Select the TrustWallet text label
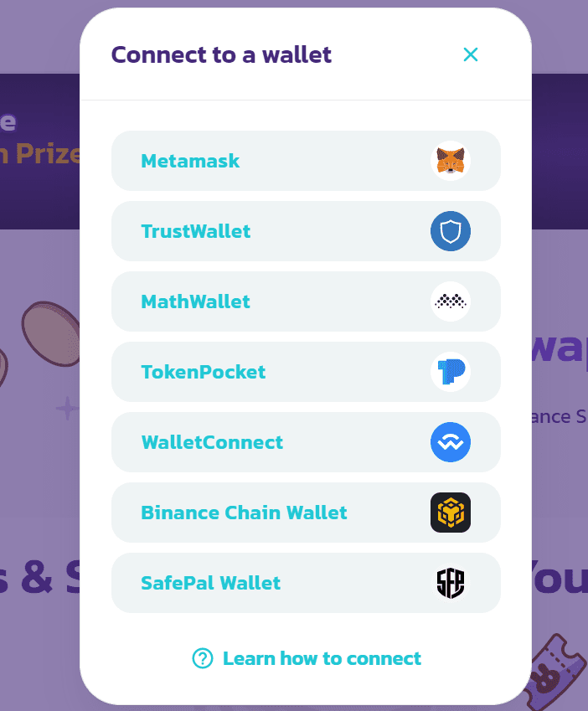 click(x=195, y=231)
